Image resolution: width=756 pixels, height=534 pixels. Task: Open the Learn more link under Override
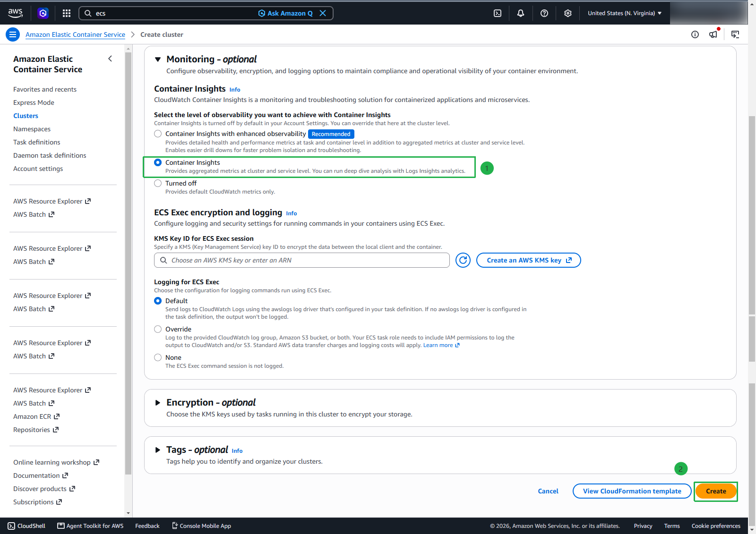[x=441, y=345]
